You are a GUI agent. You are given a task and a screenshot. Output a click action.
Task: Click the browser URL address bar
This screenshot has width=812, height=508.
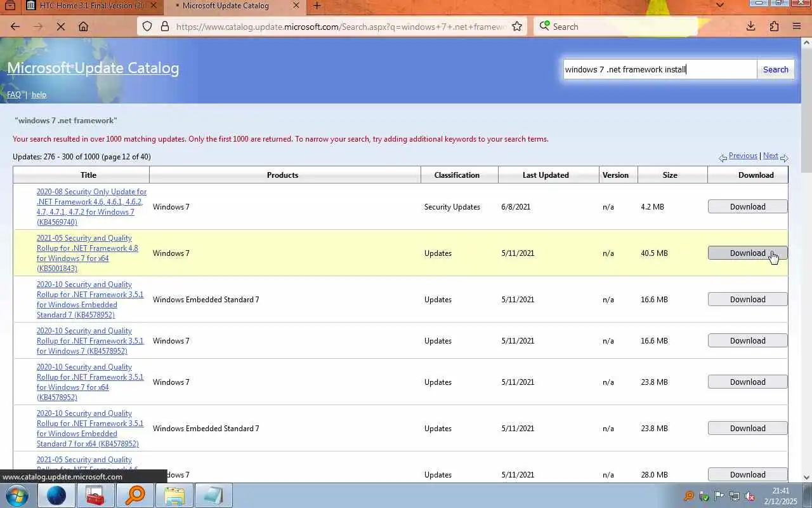point(341,27)
